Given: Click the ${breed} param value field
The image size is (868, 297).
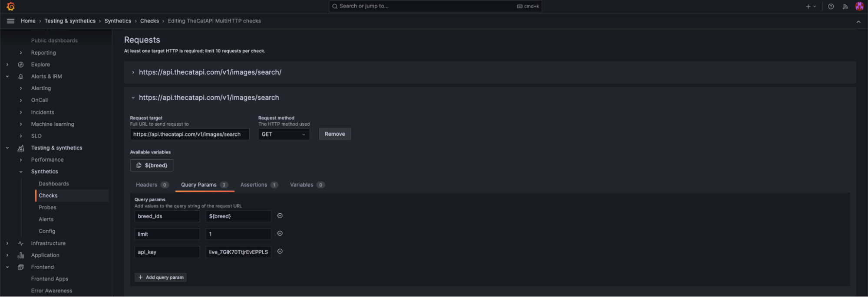Looking at the screenshot, I should (238, 216).
